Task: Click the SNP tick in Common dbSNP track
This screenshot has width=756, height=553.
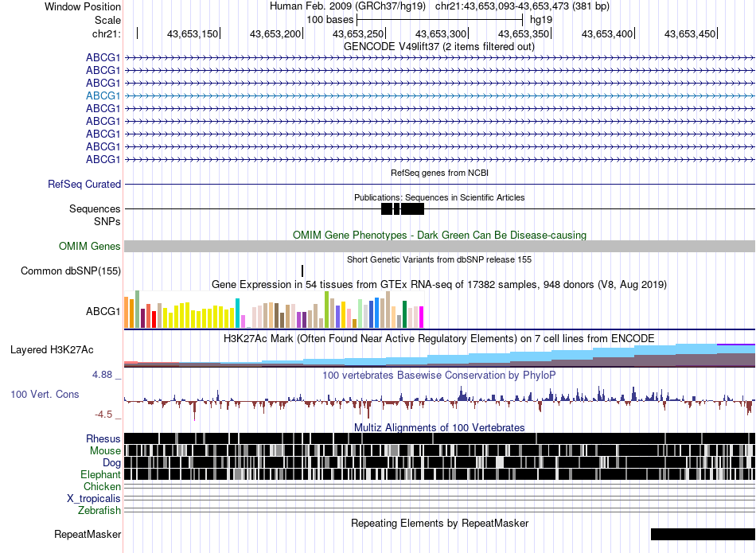Action: [x=302, y=271]
